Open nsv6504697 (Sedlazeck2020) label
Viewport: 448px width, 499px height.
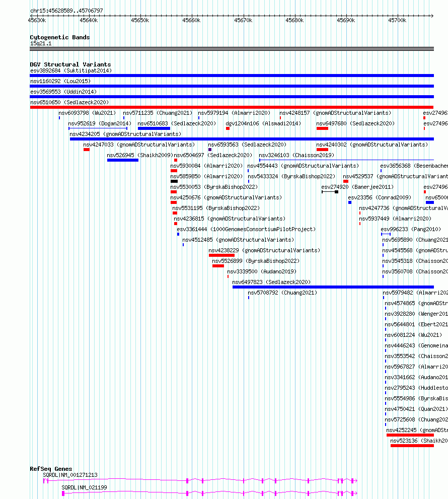[x=213, y=155]
